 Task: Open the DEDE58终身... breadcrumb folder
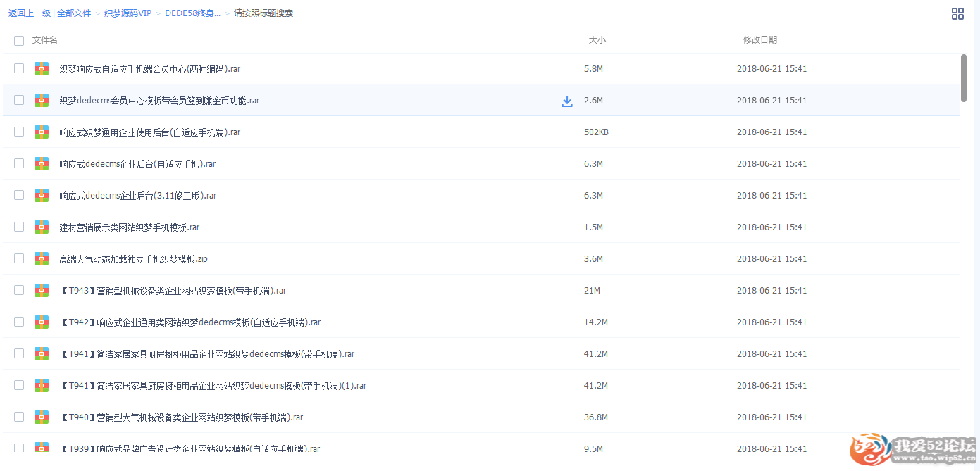click(x=192, y=13)
